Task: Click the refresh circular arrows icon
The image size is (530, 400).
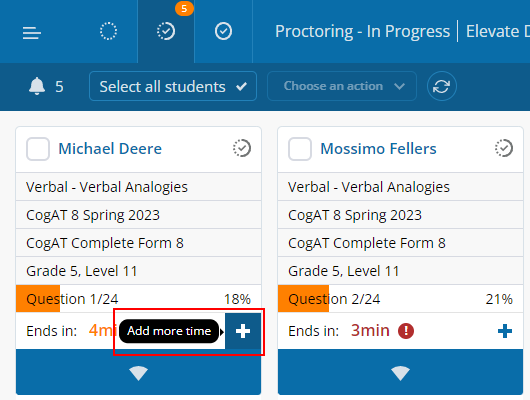Action: click(441, 86)
